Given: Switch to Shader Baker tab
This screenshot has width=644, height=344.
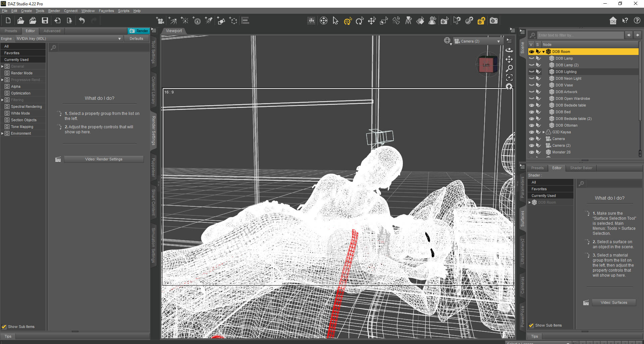Looking at the screenshot, I should [x=581, y=168].
